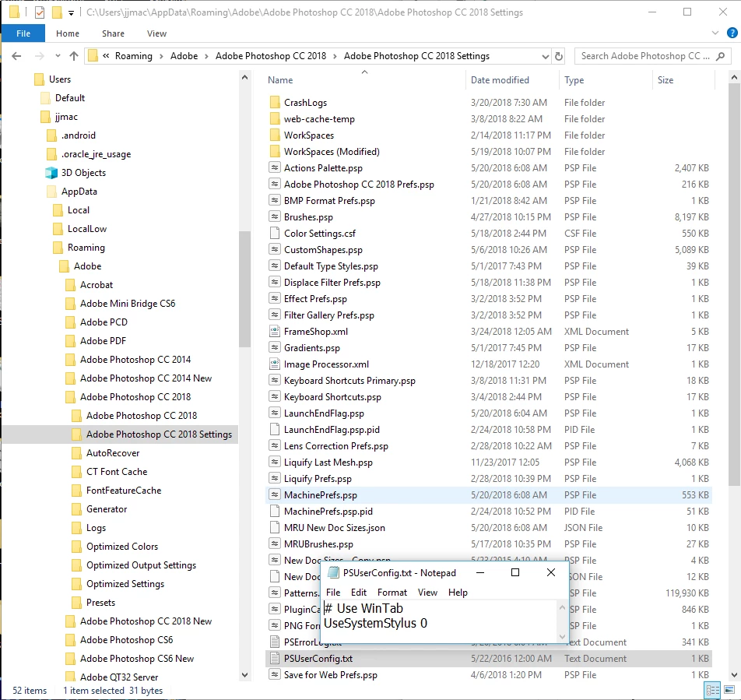Open the File menu tab

(x=23, y=33)
